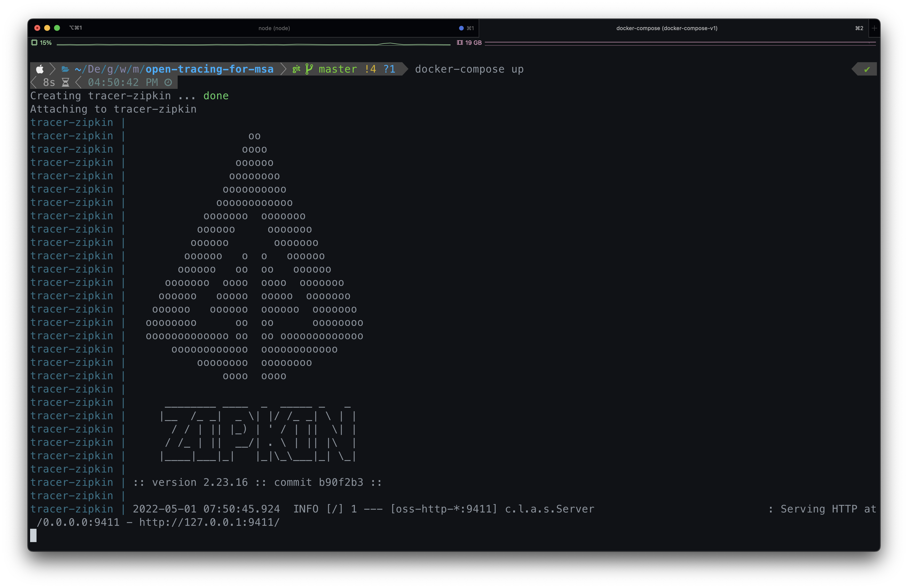Click the clock icon after the timestamp
Image resolution: width=908 pixels, height=588 pixels.
(168, 82)
